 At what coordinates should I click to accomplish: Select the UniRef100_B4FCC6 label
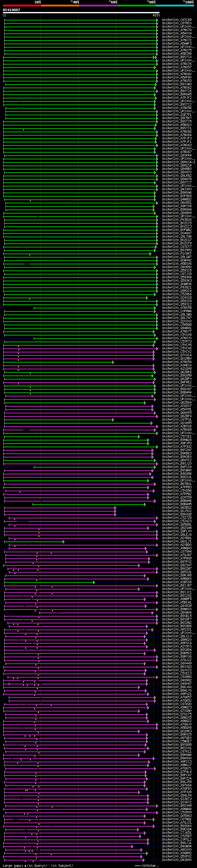[x=177, y=467]
